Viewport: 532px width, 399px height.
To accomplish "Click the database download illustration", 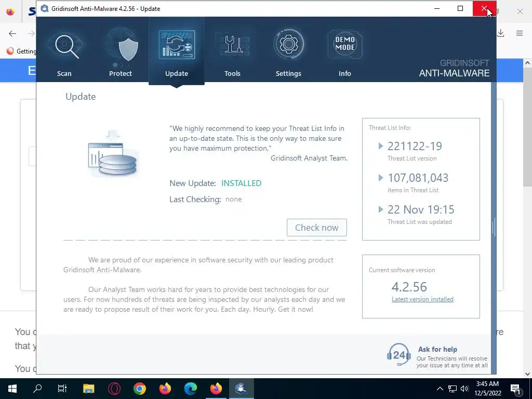I will [113, 153].
